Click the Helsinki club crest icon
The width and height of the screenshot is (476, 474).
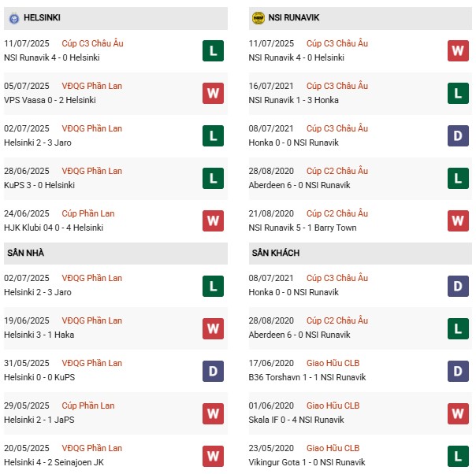(14, 17)
